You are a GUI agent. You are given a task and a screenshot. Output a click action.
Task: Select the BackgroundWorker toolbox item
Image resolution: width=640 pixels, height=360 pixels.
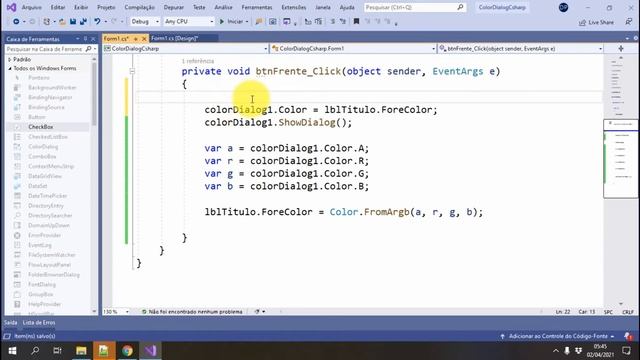(x=52, y=87)
